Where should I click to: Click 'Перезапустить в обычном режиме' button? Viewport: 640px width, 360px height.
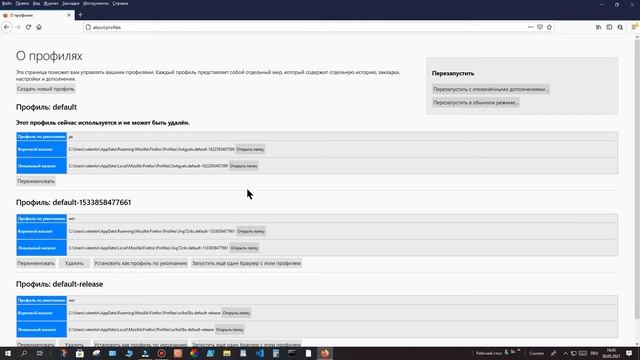pos(476,102)
